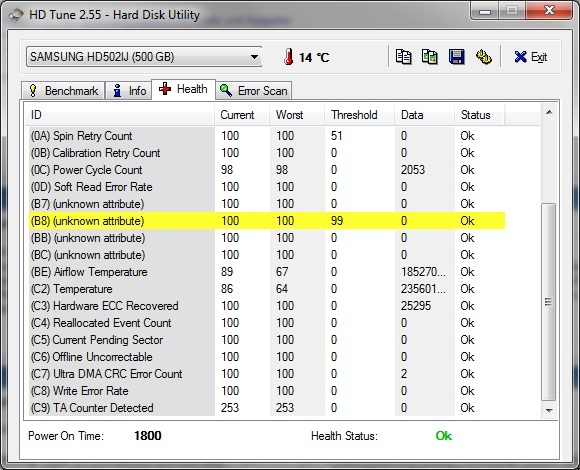Select the (C5) Current Pending Sector row
This screenshot has height=470, width=580.
pyautogui.click(x=266, y=340)
